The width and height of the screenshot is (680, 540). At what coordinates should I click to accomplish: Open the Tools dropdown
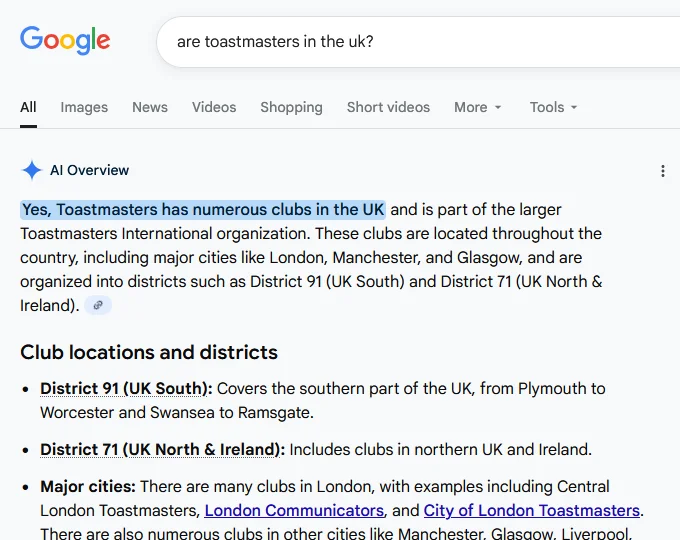pos(553,107)
